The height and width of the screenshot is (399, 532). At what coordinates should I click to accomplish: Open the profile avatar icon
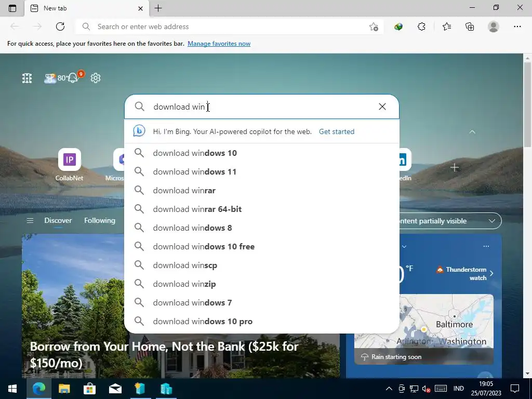tap(494, 26)
